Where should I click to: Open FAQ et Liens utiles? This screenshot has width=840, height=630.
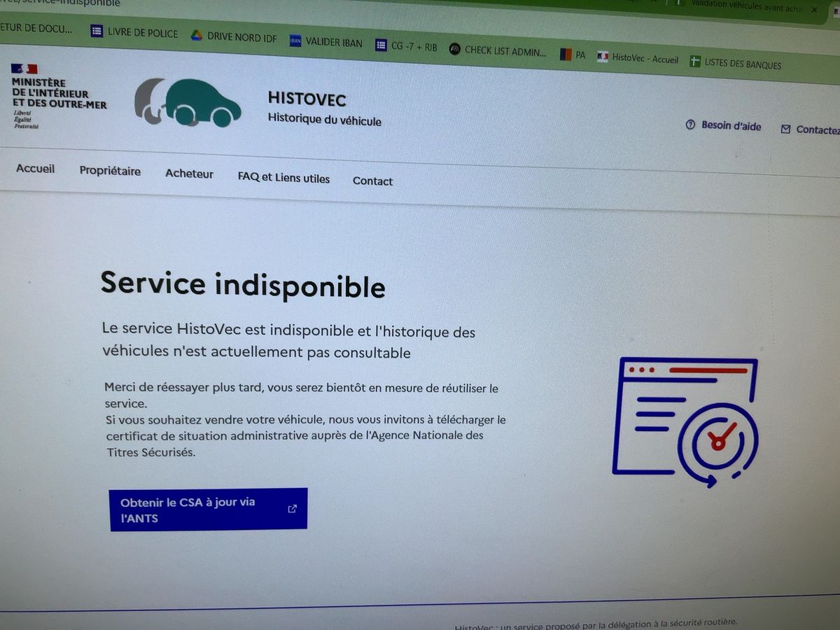[x=283, y=178]
